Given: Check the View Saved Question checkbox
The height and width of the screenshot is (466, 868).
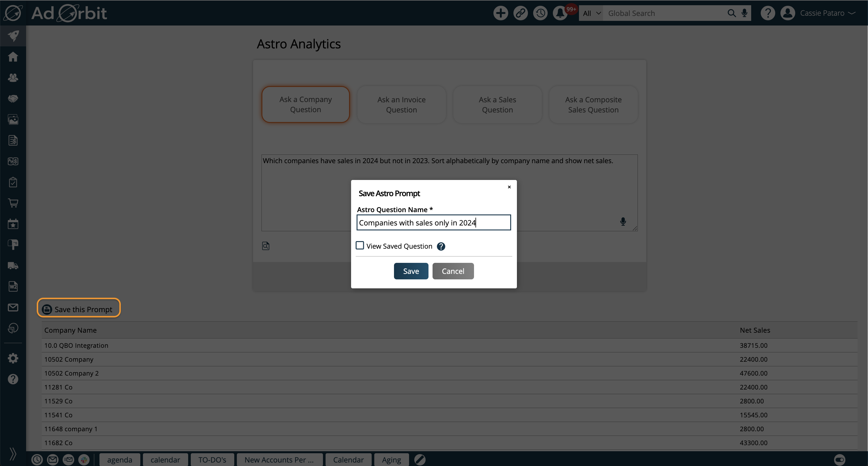Looking at the screenshot, I should [x=360, y=245].
